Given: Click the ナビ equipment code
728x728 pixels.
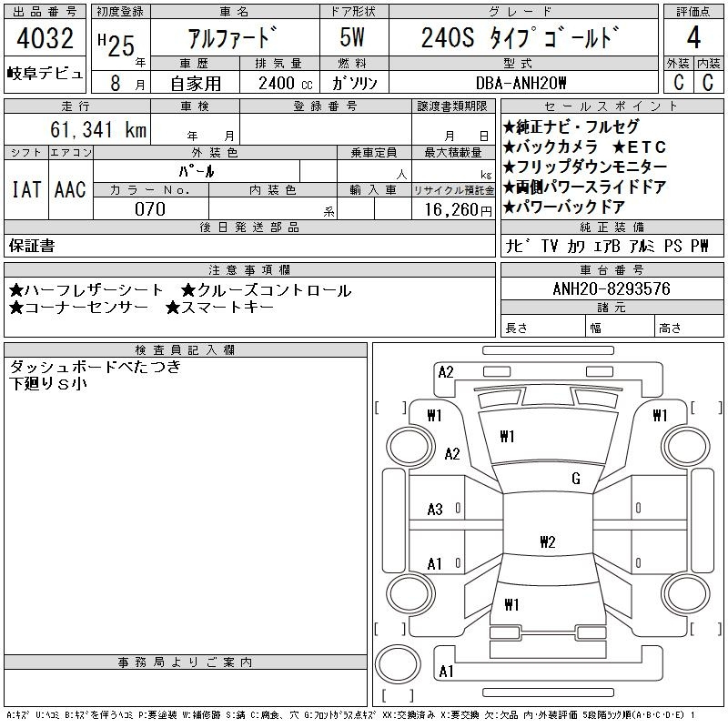Looking at the screenshot, I should pos(517,246).
